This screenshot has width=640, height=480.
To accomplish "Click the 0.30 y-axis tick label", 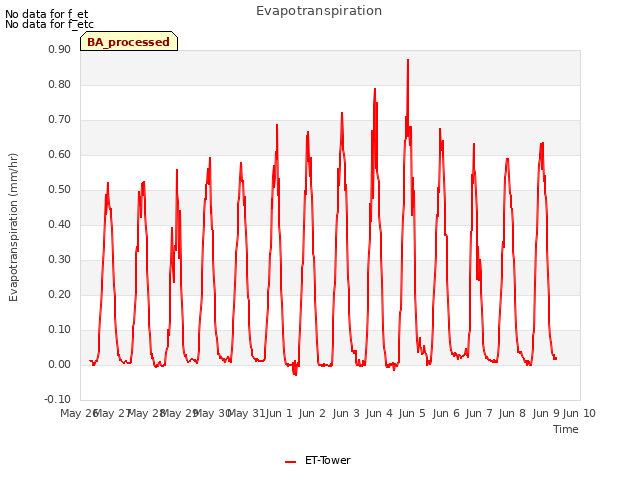I will [60, 260].
